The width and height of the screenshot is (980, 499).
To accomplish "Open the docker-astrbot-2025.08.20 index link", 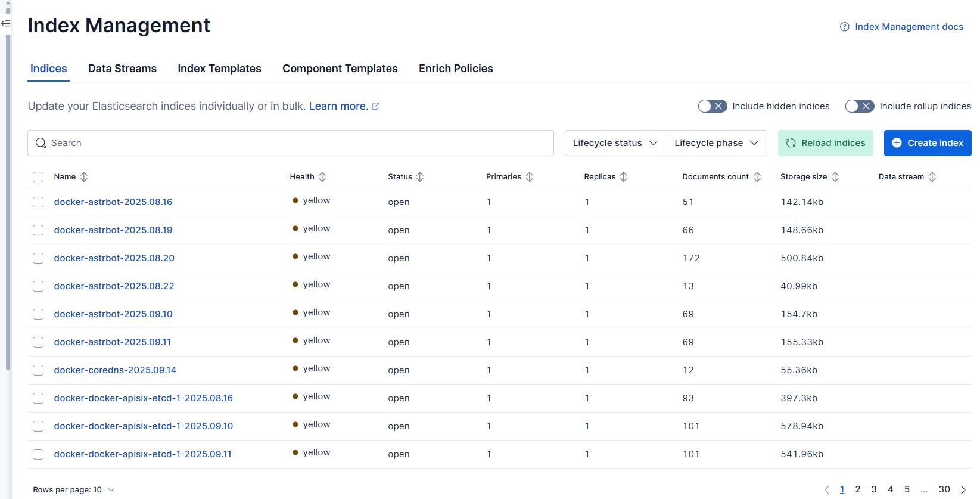I will (114, 258).
